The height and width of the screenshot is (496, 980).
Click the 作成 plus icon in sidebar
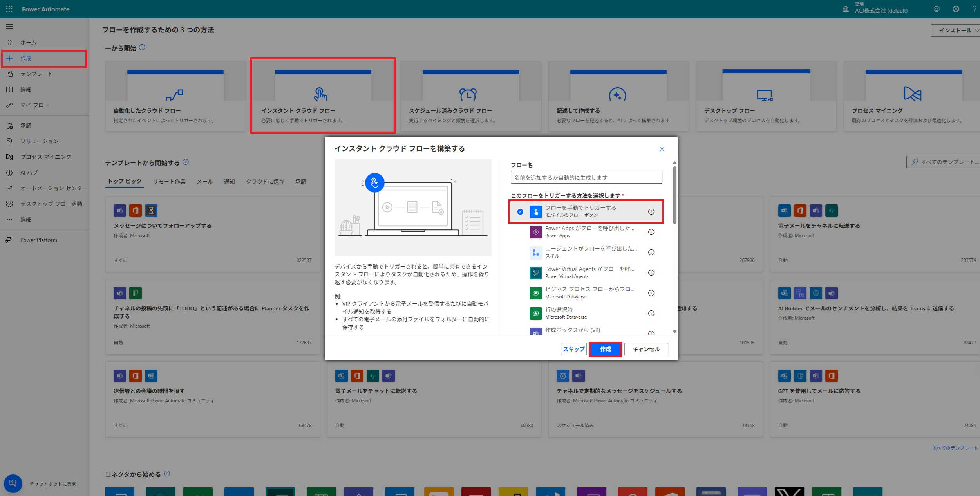pos(9,58)
